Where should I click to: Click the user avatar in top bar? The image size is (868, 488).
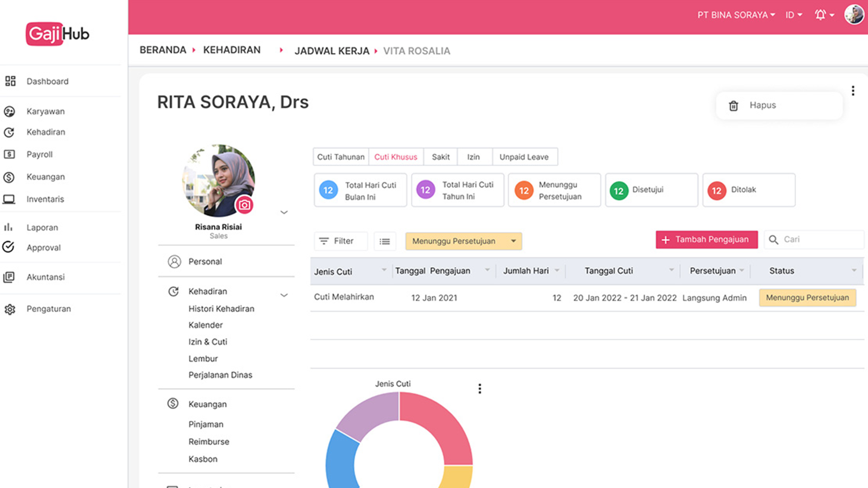[x=854, y=14]
